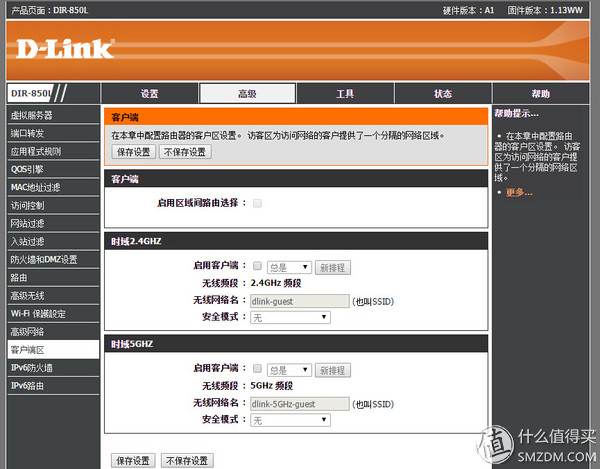The image size is (600, 469).
Task: Expand the 安全模式 dropdown under 2.4GHz
Action: point(290,317)
